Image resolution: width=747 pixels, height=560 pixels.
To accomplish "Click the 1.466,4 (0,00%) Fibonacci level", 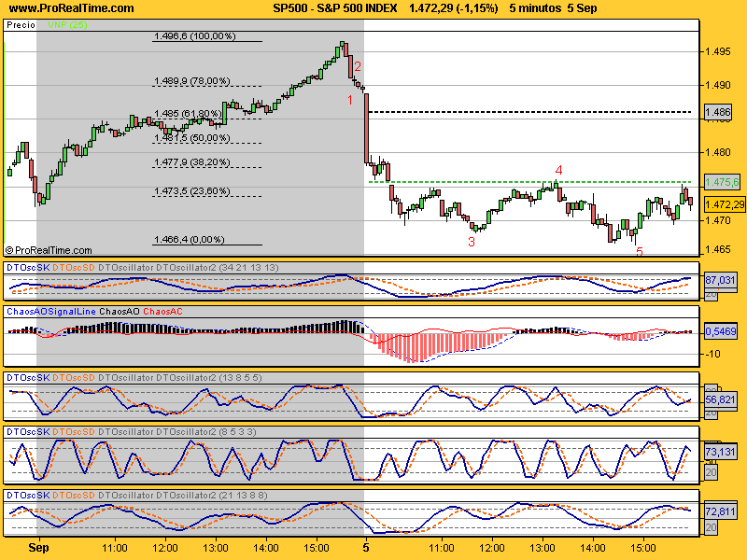I will [x=190, y=240].
